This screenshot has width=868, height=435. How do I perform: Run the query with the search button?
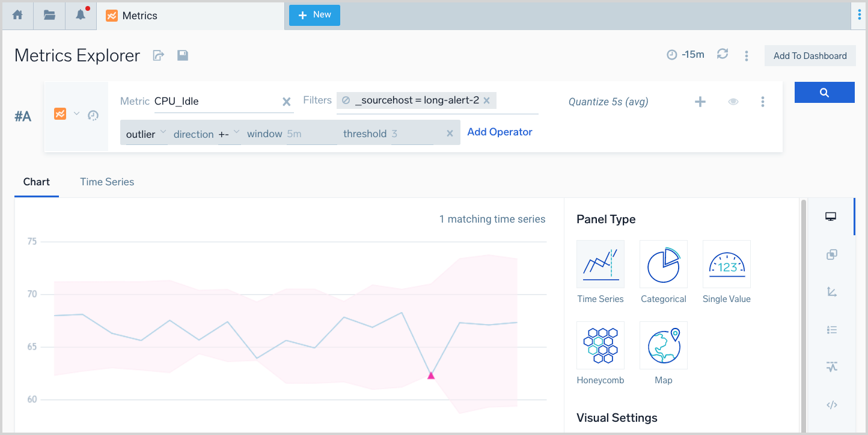point(824,93)
